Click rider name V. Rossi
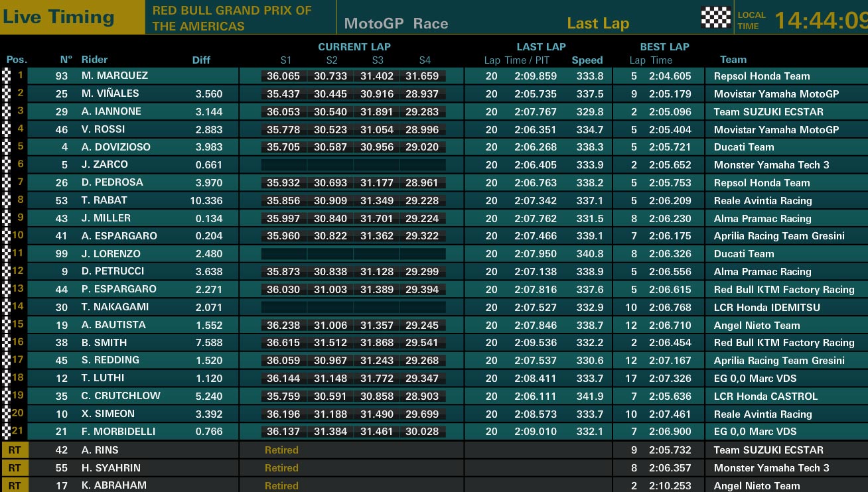Screen dimensions: 868x492 (x=103, y=129)
